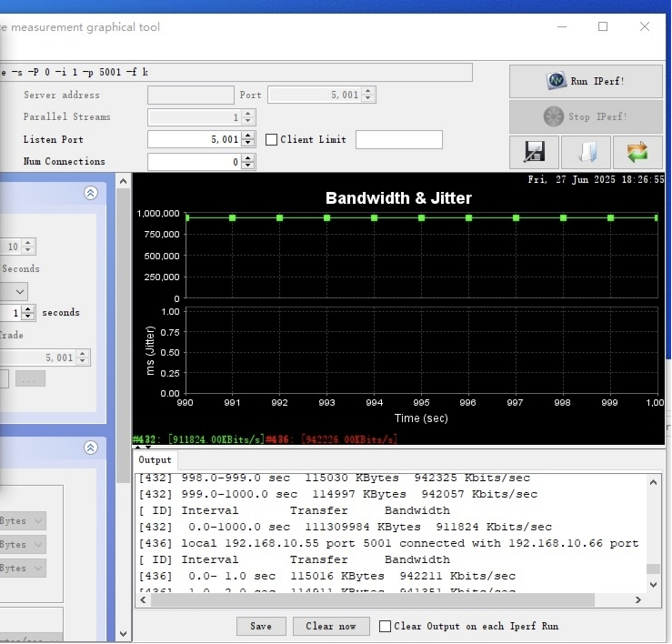This screenshot has width=672, height=644.
Task: Click the red #436 bandwidth legend entry
Action: click(x=331, y=439)
